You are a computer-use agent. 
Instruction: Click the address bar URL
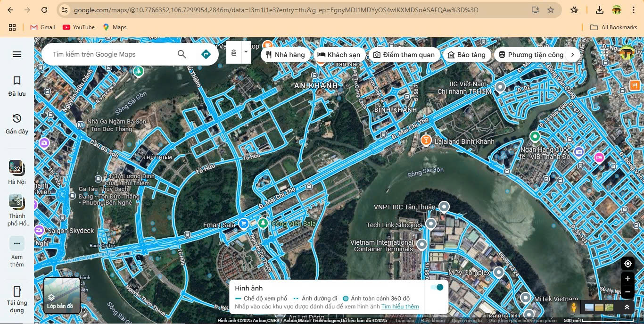[x=276, y=10]
